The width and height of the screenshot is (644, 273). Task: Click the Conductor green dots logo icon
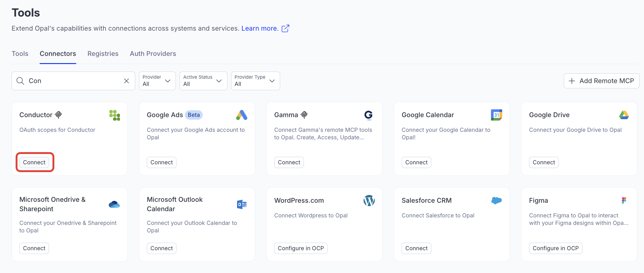click(115, 115)
